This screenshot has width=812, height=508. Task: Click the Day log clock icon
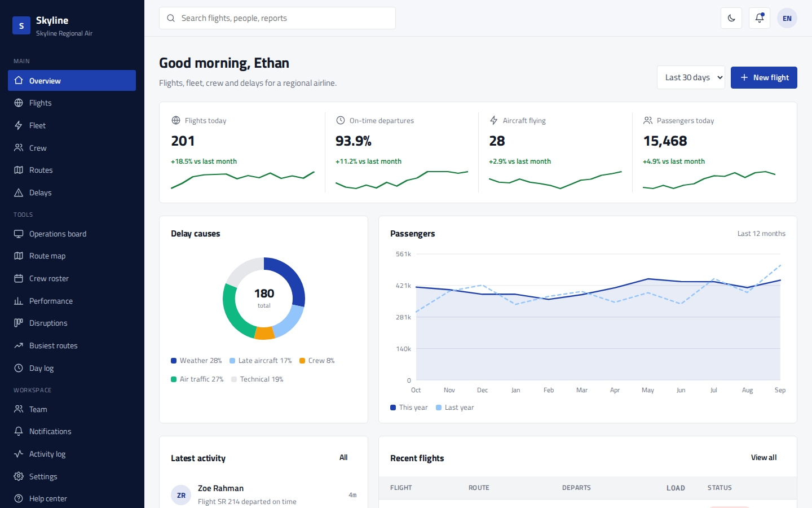[x=19, y=368]
